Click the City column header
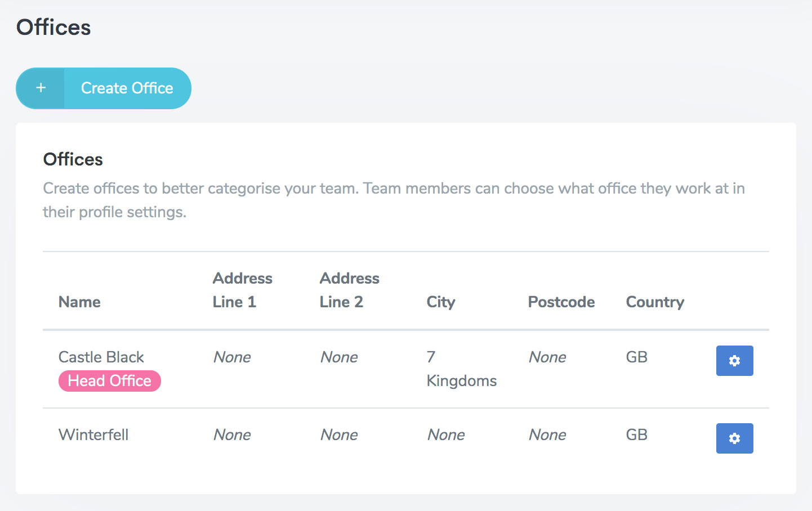The width and height of the screenshot is (812, 511). (440, 302)
